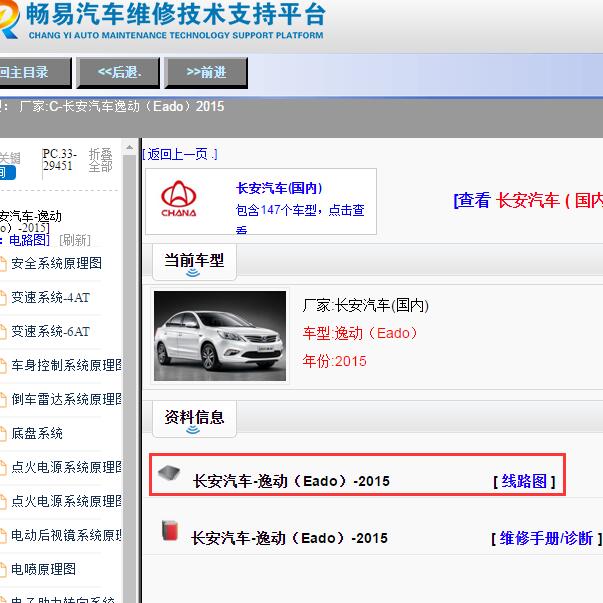Viewport: 603px width, 603px height.
Task: Click the sidebar vertical scrollbar track
Action: click(130, 379)
